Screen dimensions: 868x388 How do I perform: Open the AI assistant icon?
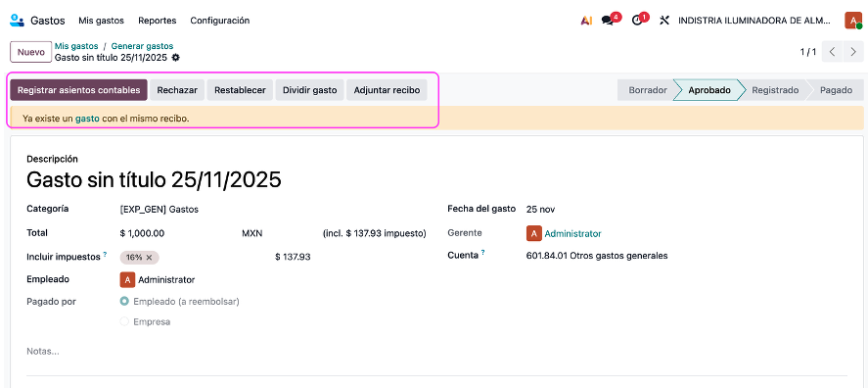coord(586,21)
